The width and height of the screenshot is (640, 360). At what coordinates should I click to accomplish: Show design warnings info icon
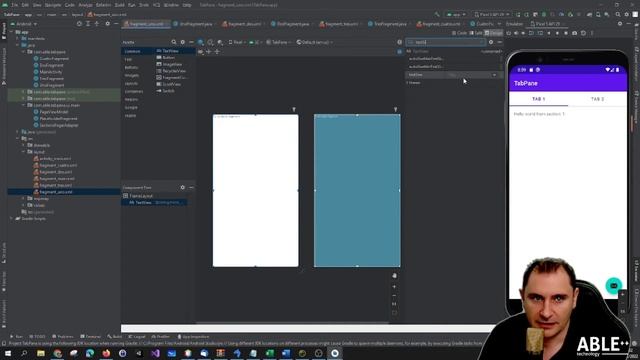pyautogui.click(x=400, y=42)
